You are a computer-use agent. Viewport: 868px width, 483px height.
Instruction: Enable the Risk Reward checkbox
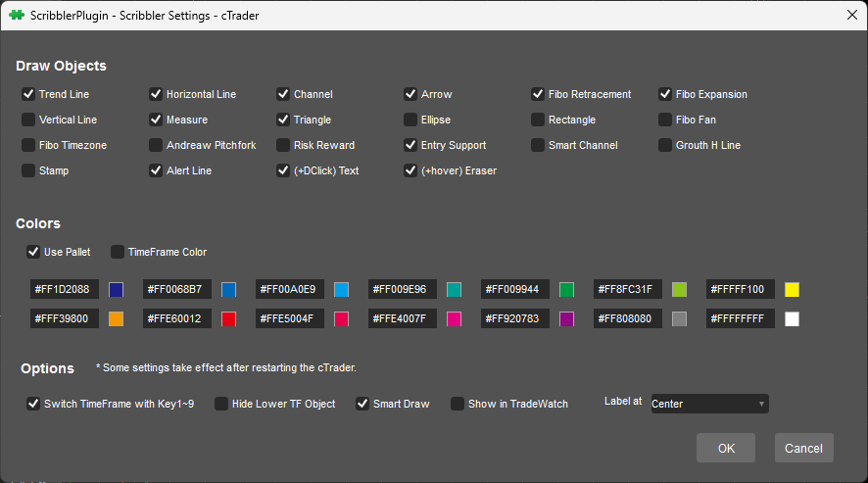[283, 145]
